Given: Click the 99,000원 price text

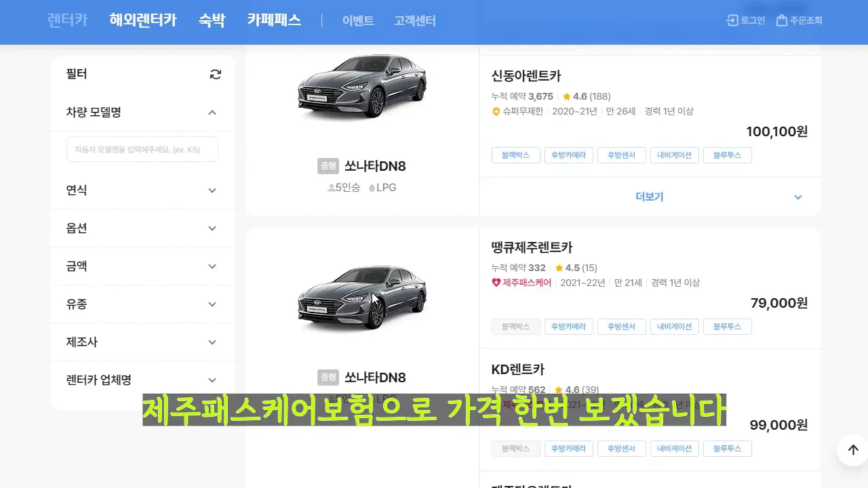Looking at the screenshot, I should [779, 425].
